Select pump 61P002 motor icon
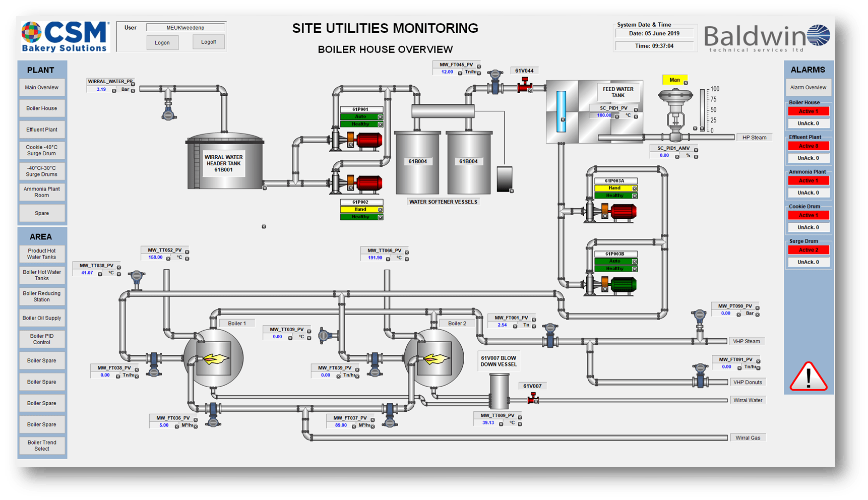Image resolution: width=868 pixels, height=500 pixels. pos(369,183)
